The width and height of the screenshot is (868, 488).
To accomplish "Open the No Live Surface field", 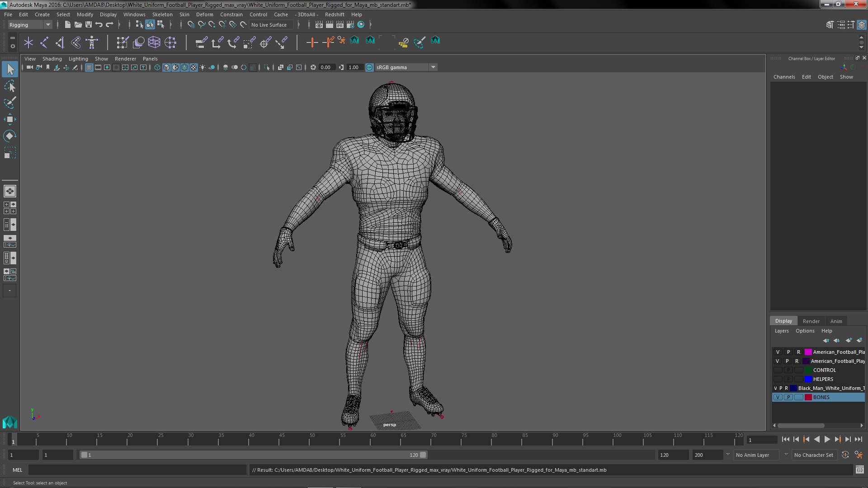I will [271, 25].
